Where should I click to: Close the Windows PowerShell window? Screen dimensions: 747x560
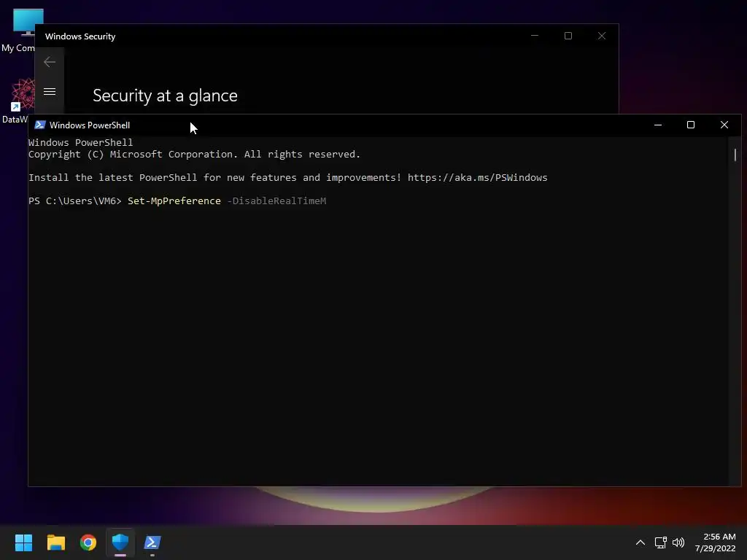click(x=724, y=125)
